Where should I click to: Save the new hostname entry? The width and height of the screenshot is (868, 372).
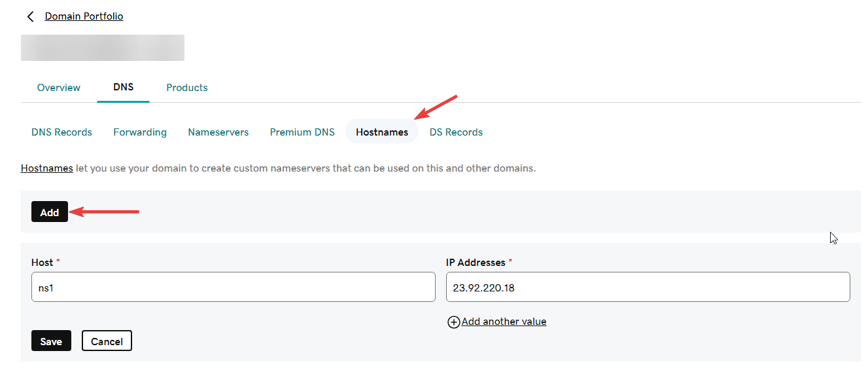[51, 341]
